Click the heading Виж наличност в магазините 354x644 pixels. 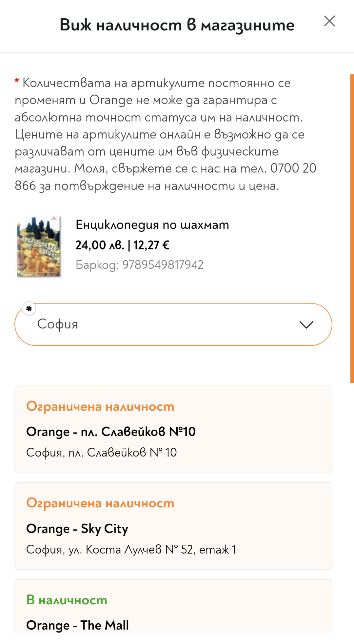point(177,25)
